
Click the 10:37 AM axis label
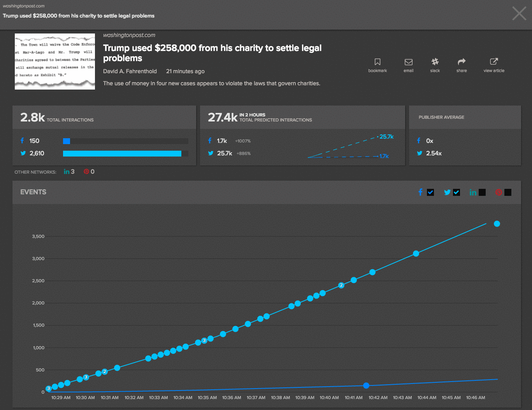tap(256, 398)
